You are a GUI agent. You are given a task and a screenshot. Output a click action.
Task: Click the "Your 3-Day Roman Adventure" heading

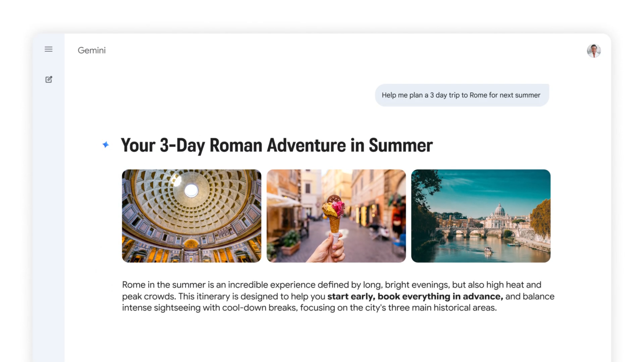point(277,145)
